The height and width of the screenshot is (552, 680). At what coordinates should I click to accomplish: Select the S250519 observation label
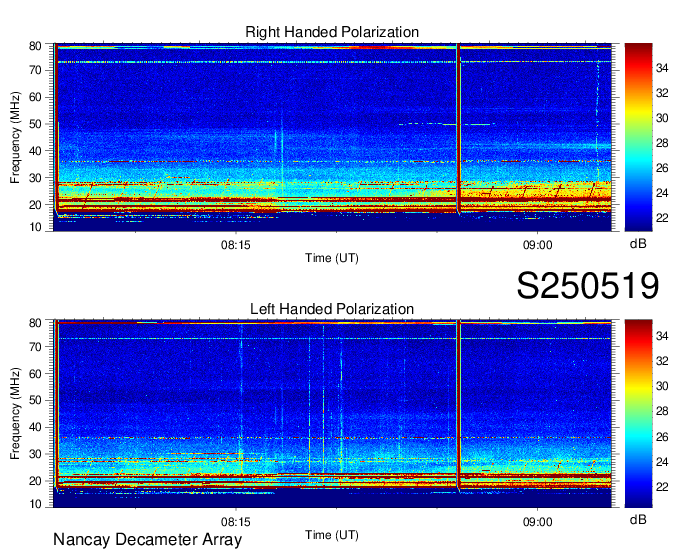click(588, 285)
